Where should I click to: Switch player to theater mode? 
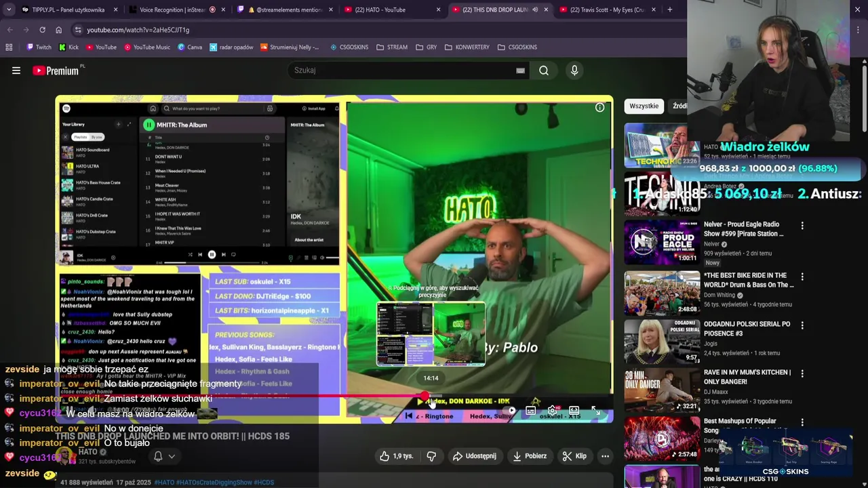point(574,411)
